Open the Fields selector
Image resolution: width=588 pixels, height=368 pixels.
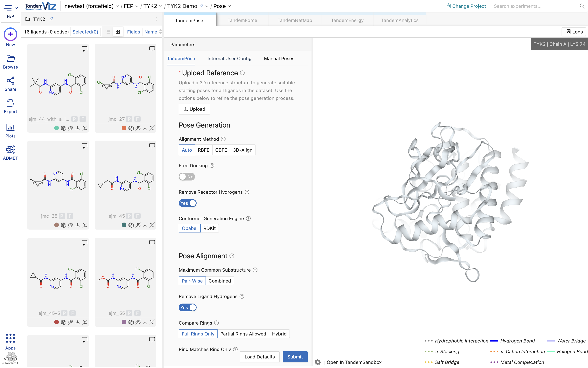[133, 32]
